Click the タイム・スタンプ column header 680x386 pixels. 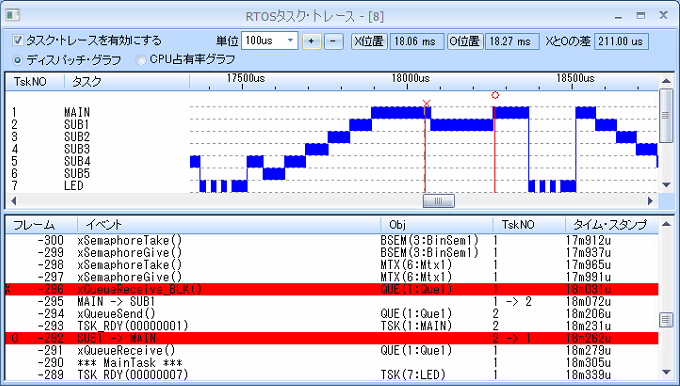point(611,225)
